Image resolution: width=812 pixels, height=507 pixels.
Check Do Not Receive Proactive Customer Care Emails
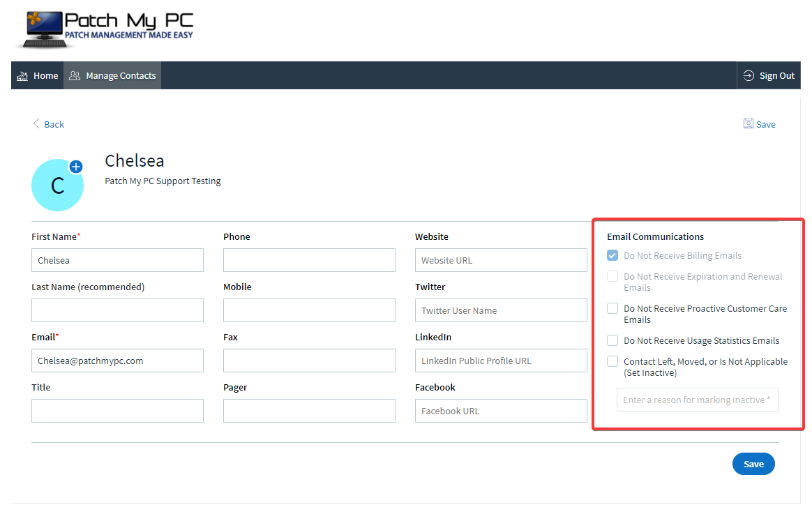click(612, 309)
